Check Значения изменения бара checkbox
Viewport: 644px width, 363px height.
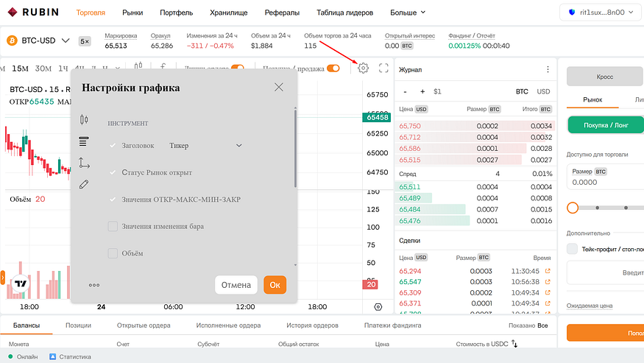[x=113, y=226]
